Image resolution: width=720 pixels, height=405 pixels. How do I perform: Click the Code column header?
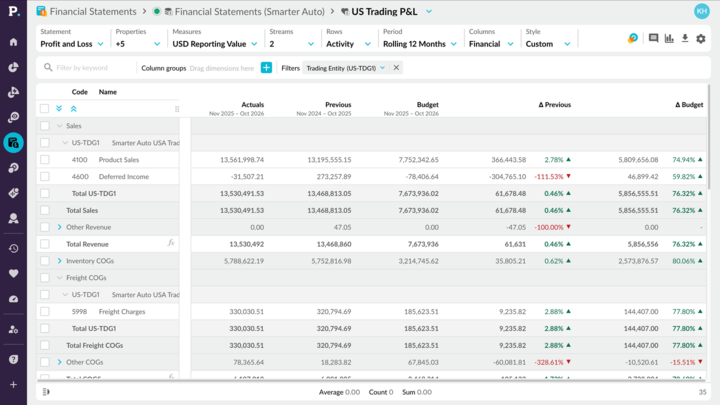pos(79,92)
